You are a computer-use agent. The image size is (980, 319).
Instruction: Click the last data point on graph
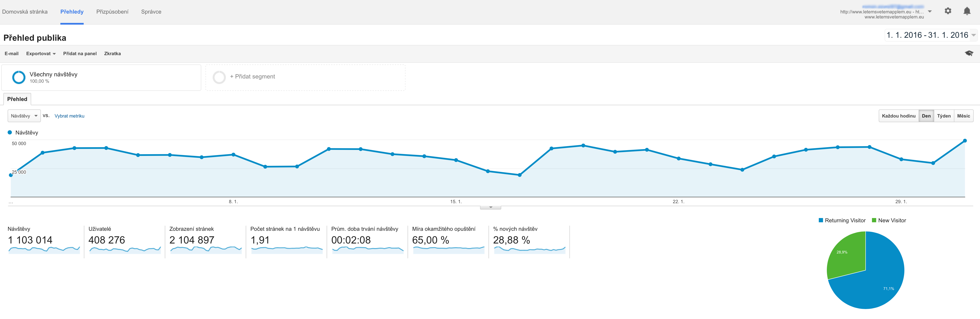(x=965, y=141)
